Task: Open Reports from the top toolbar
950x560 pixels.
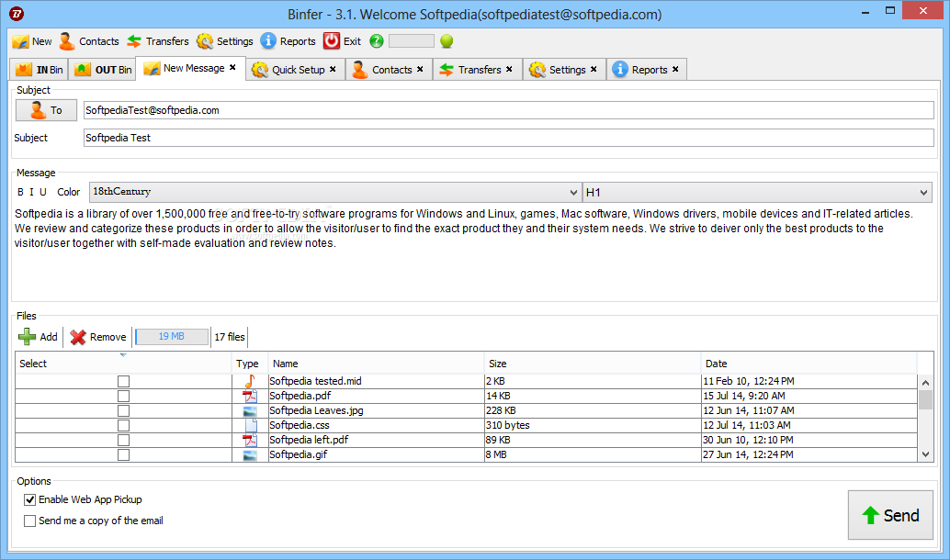Action: [x=288, y=41]
